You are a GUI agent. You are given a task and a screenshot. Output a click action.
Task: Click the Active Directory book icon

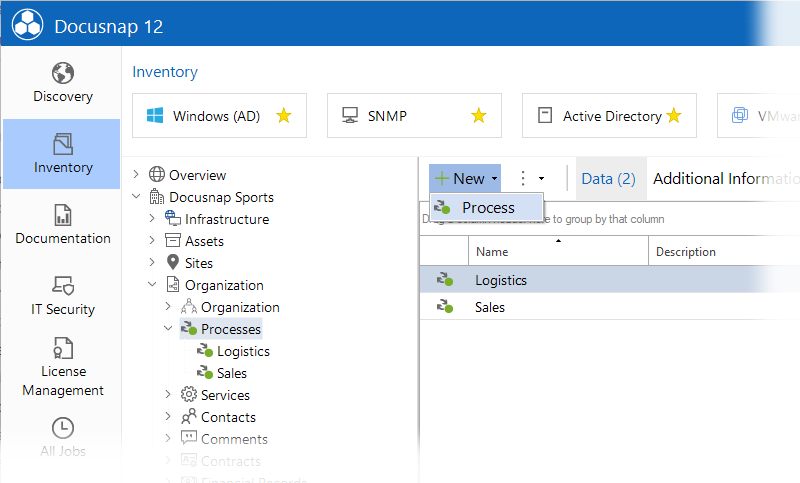pyautogui.click(x=545, y=115)
